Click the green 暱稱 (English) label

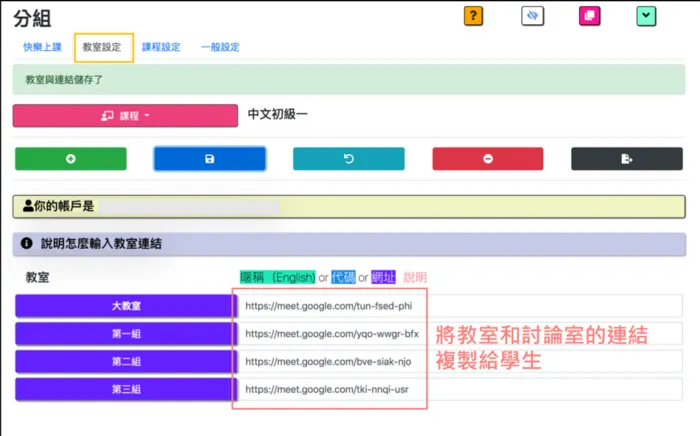pos(278,278)
